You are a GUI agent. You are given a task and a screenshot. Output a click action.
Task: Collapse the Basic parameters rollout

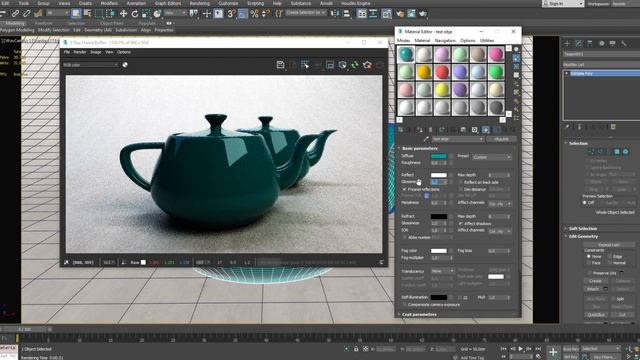pyautogui.click(x=420, y=148)
